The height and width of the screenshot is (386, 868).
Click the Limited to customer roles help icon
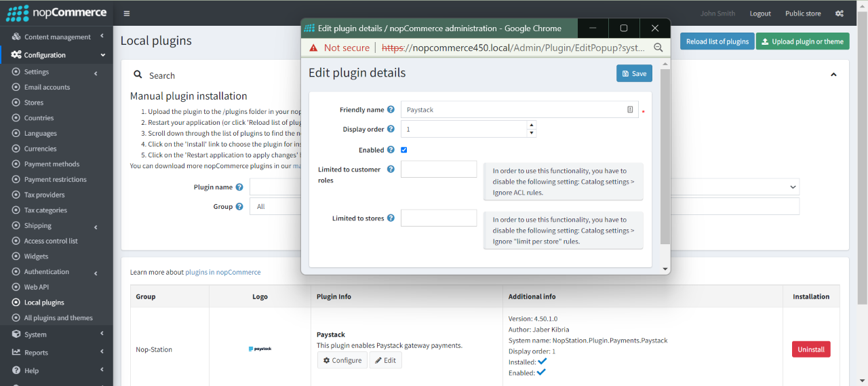click(x=391, y=170)
